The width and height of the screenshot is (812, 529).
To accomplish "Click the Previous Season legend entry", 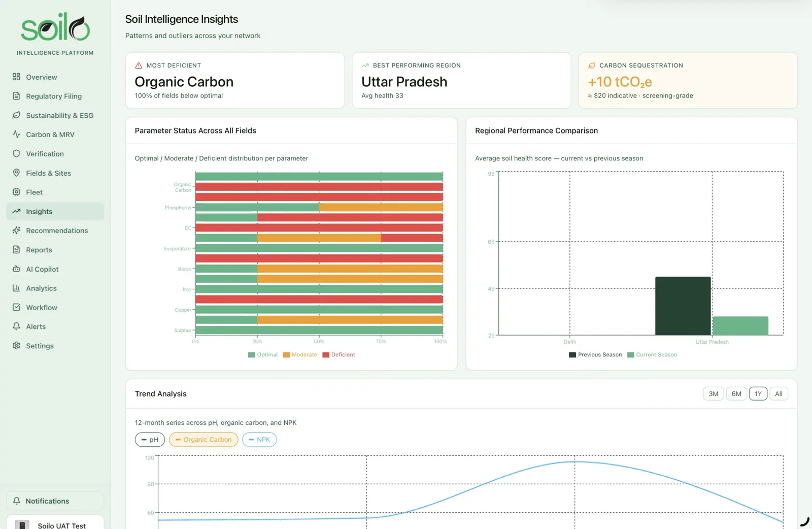I will pos(595,355).
